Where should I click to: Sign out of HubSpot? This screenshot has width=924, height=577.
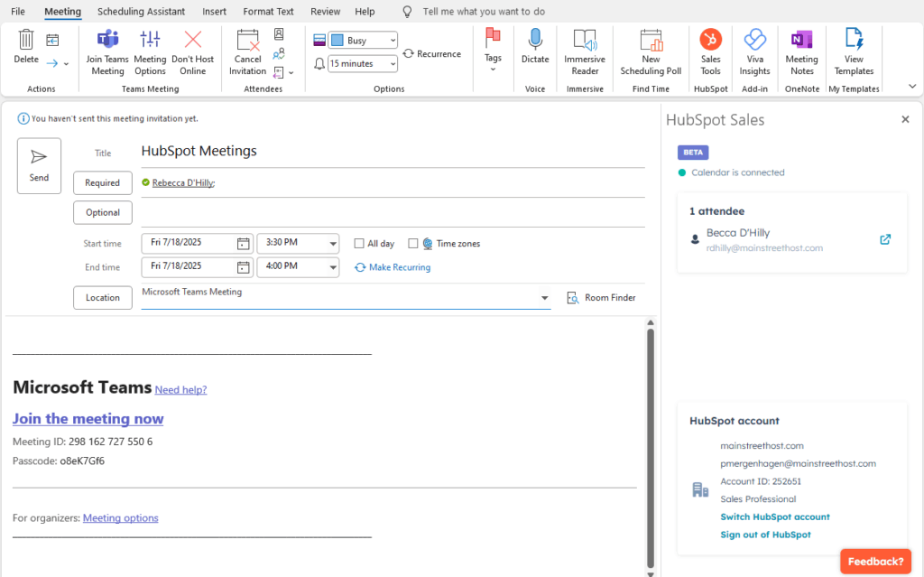pyautogui.click(x=765, y=534)
